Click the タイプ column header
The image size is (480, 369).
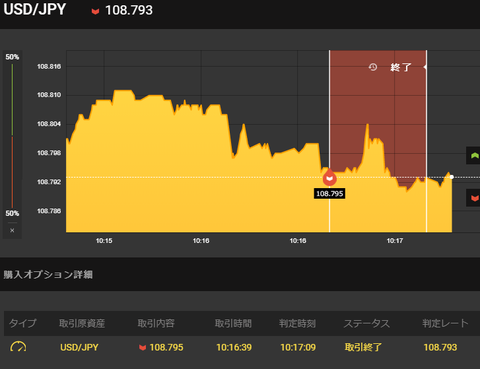[22, 323]
